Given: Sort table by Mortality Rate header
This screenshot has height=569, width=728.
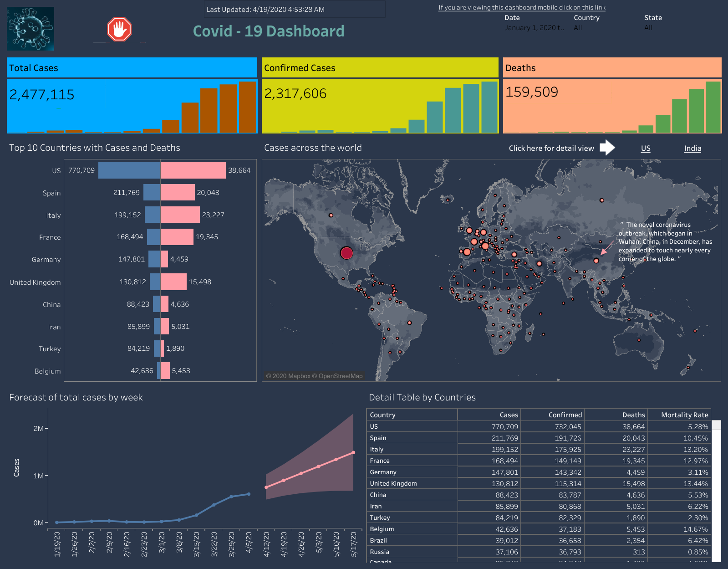Looking at the screenshot, I should [684, 415].
